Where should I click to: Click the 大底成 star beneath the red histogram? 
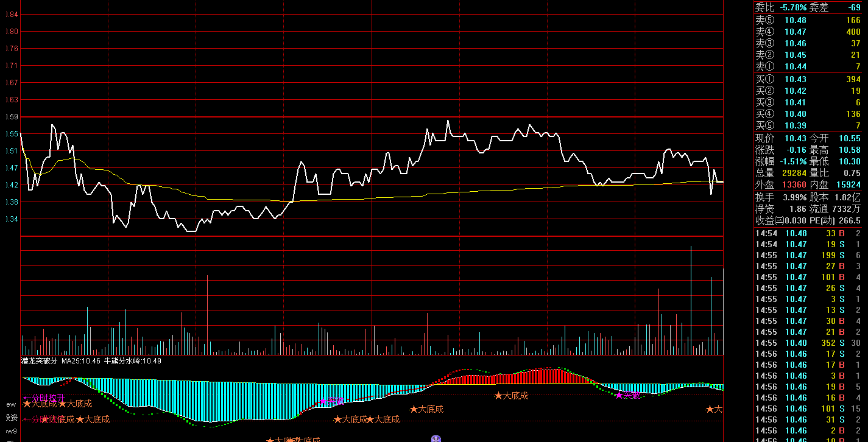coord(511,396)
